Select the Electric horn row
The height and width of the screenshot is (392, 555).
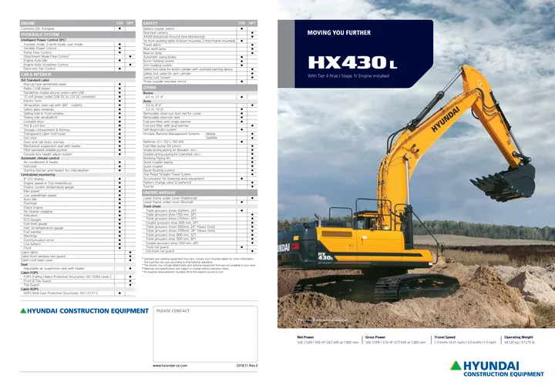click(x=78, y=101)
